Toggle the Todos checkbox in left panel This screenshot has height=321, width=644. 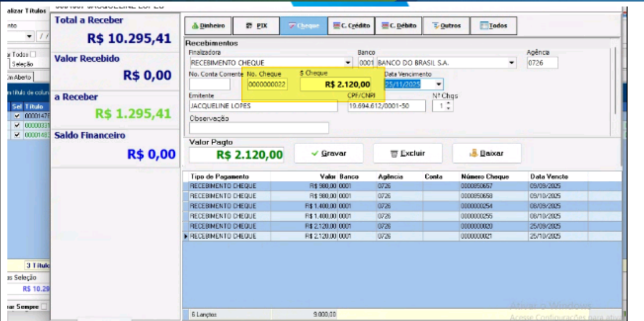pyautogui.click(x=33, y=54)
